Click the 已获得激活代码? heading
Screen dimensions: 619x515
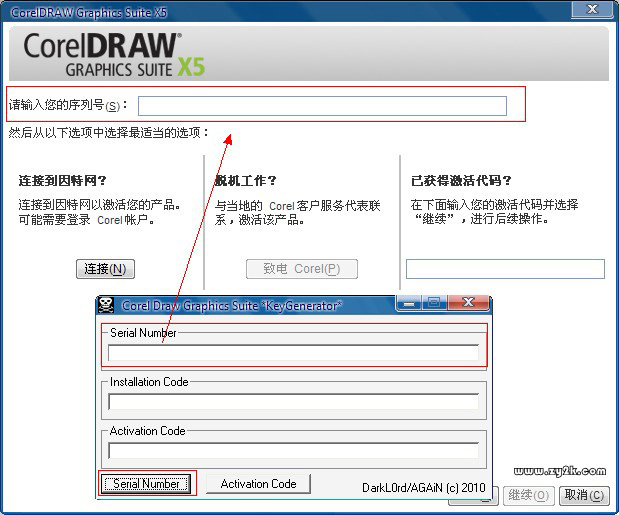(461, 181)
